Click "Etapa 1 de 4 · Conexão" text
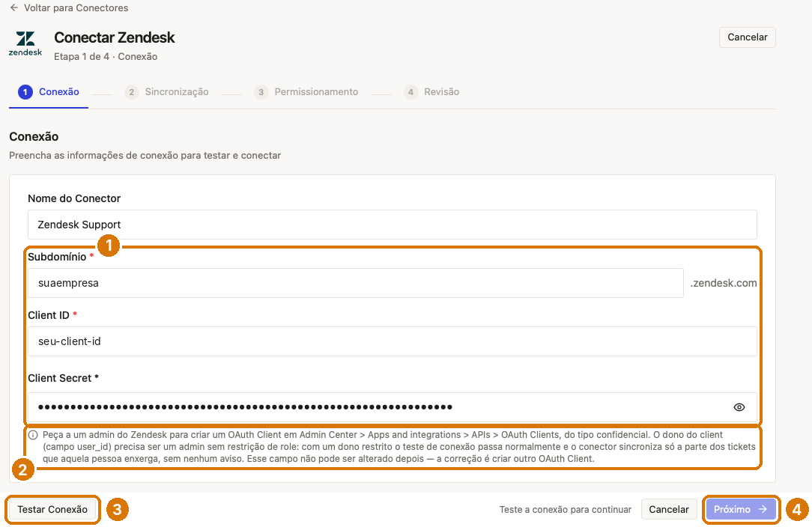This screenshot has width=812, height=527. pos(106,56)
